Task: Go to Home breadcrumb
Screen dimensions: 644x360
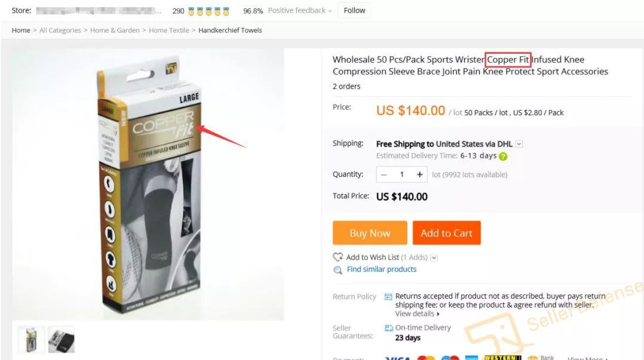Action: (x=21, y=30)
